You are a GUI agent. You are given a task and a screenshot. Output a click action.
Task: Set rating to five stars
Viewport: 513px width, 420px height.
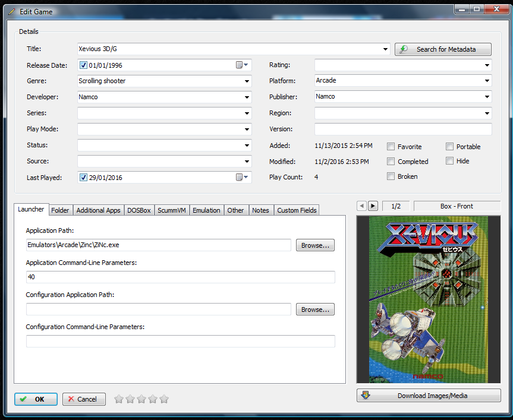(164, 399)
